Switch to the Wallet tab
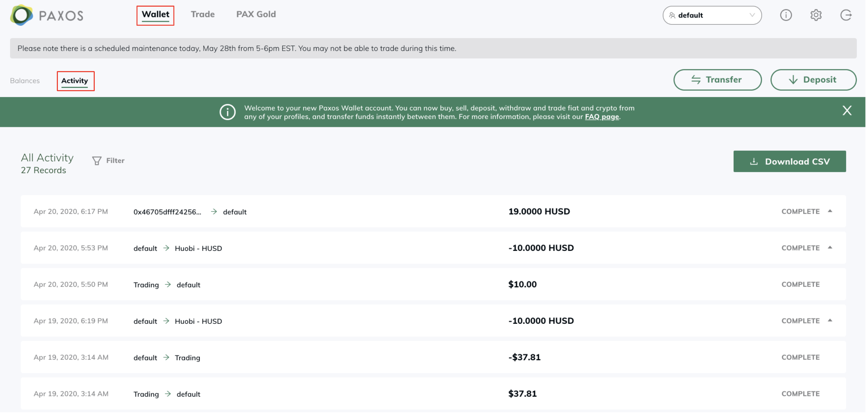Image resolution: width=868 pixels, height=413 pixels. tap(155, 15)
